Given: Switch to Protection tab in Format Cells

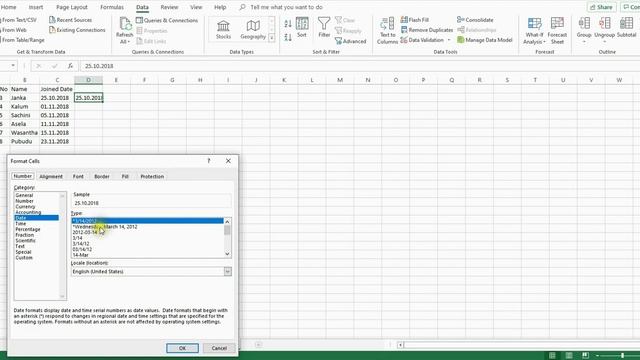Looking at the screenshot, I should pos(152,176).
